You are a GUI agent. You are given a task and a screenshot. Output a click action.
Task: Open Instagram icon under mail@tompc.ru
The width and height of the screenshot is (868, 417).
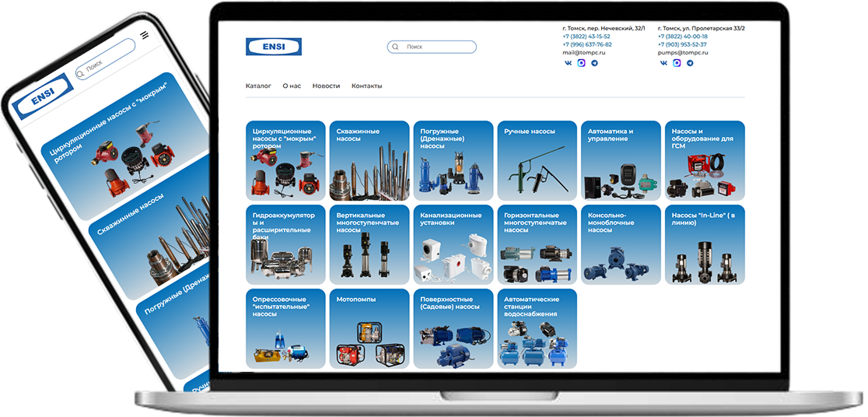coord(581,63)
